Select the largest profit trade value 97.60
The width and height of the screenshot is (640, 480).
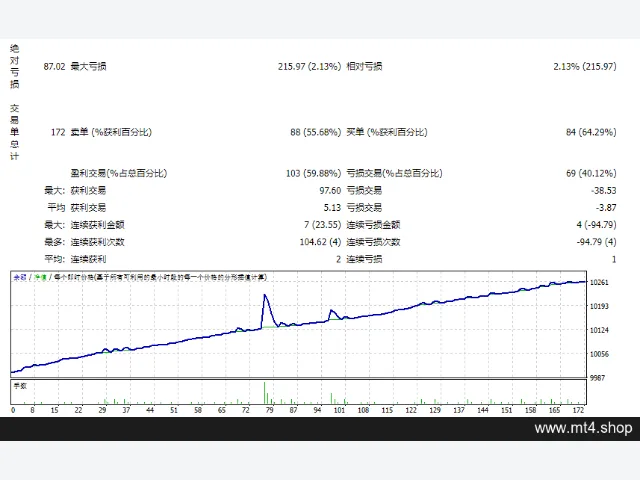pyautogui.click(x=330, y=191)
